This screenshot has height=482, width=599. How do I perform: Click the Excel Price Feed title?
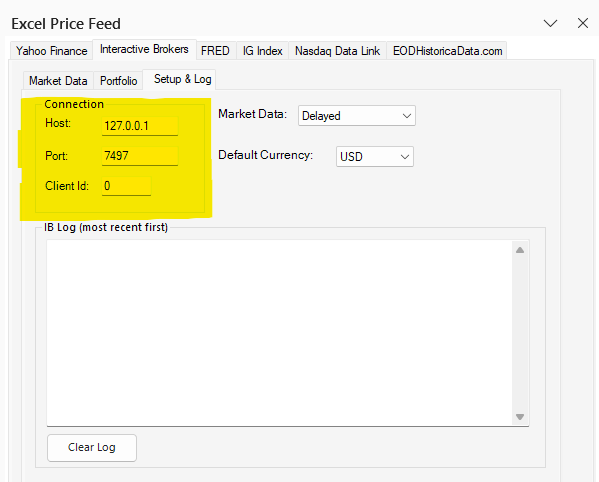(66, 24)
